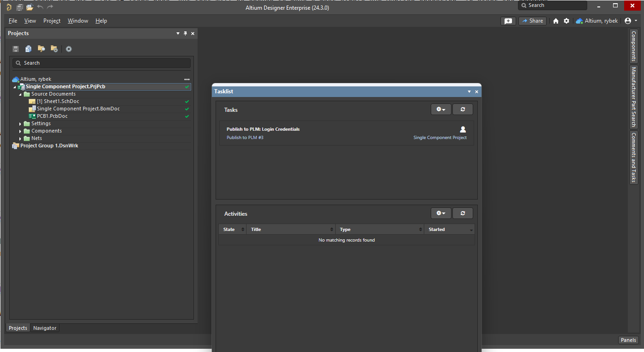Click the BomDoc file icon in tree
This screenshot has width=644, height=352.
point(32,109)
